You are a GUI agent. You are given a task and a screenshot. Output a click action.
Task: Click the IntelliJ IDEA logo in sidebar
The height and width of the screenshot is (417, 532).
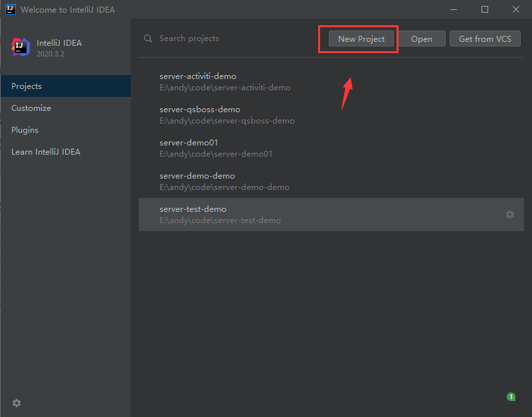(21, 47)
